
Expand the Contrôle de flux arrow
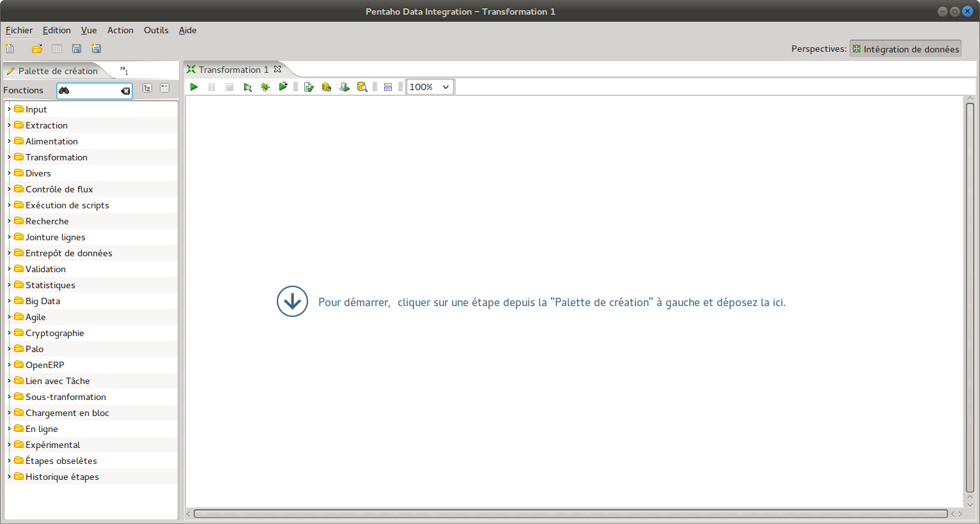(9, 189)
